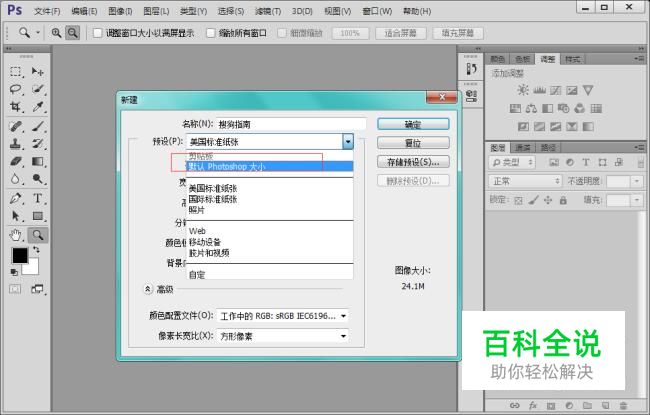Screen dimensions: 650x415
Task: Select the Eyedropper tool
Action: coord(38,107)
